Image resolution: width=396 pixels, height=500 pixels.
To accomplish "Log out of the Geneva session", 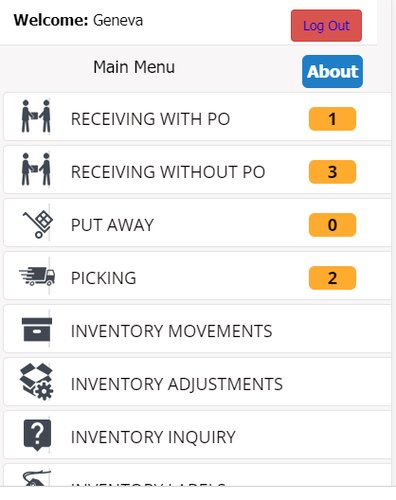I will (326, 26).
